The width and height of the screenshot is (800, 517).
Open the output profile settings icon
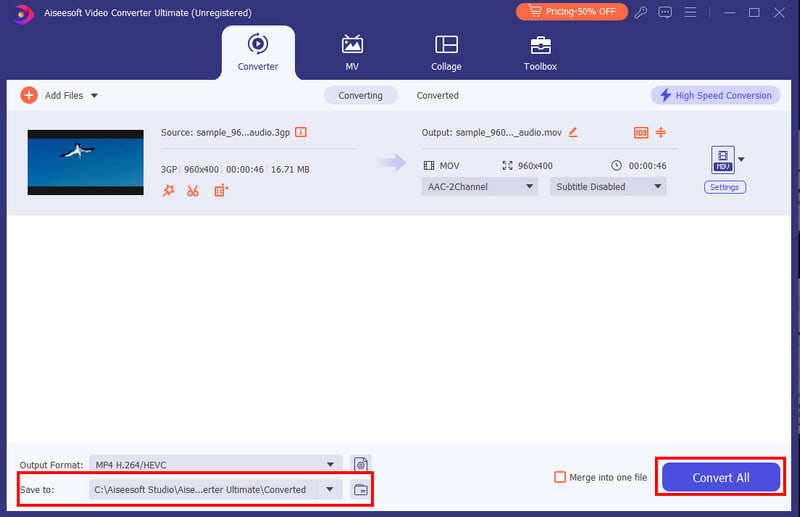point(361,464)
